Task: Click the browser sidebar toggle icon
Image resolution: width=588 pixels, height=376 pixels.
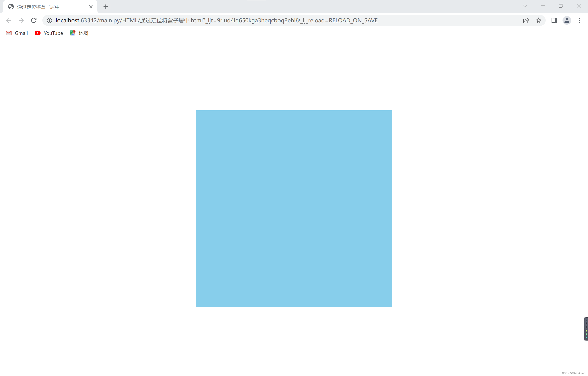Action: coord(554,21)
